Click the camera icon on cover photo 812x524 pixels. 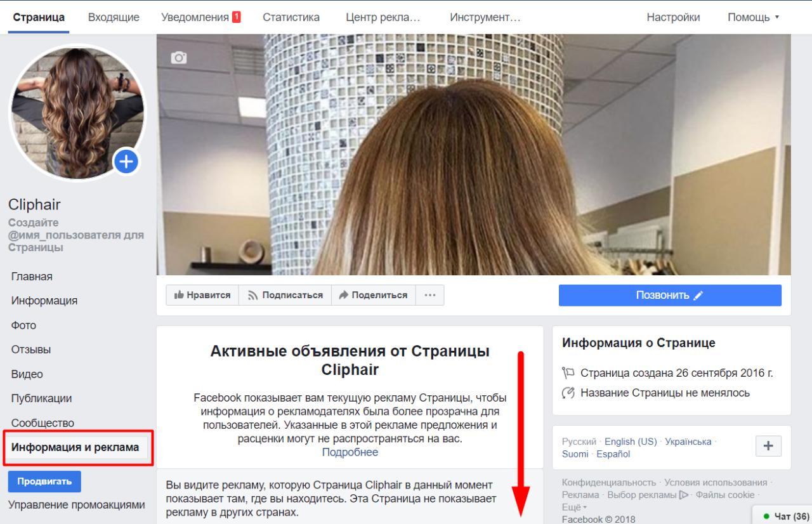click(180, 58)
